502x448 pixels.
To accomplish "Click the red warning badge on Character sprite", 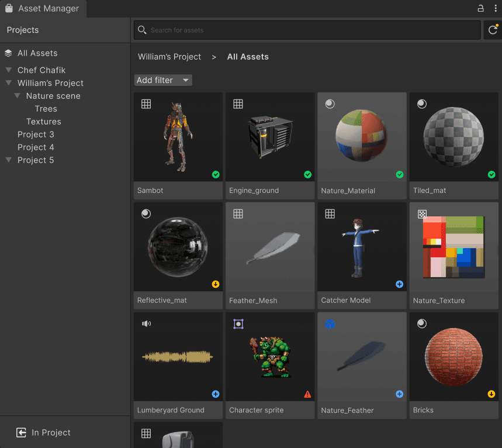I will point(307,394).
